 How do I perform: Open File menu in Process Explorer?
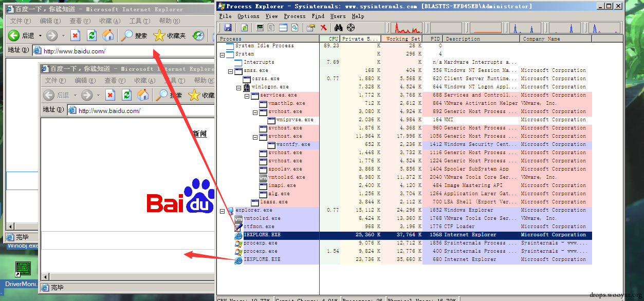[x=225, y=16]
